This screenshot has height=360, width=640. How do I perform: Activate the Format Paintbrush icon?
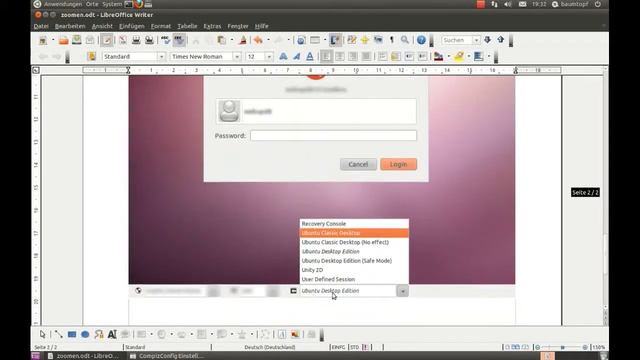point(243,40)
